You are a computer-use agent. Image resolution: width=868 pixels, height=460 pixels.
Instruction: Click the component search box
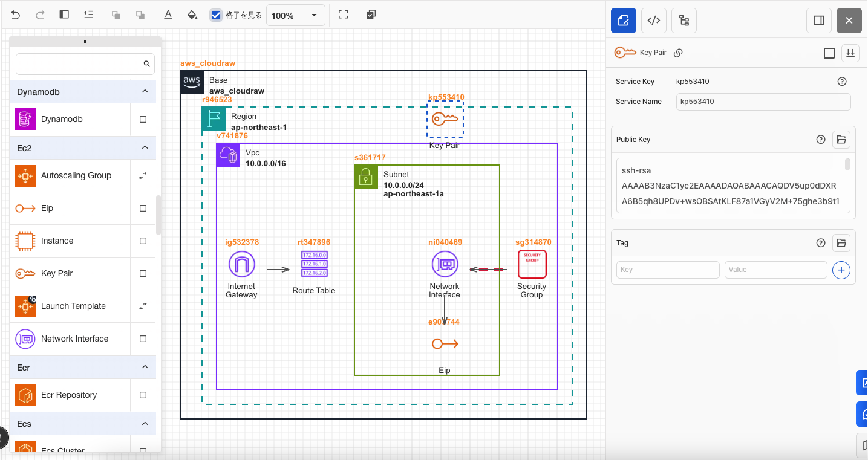click(x=85, y=63)
